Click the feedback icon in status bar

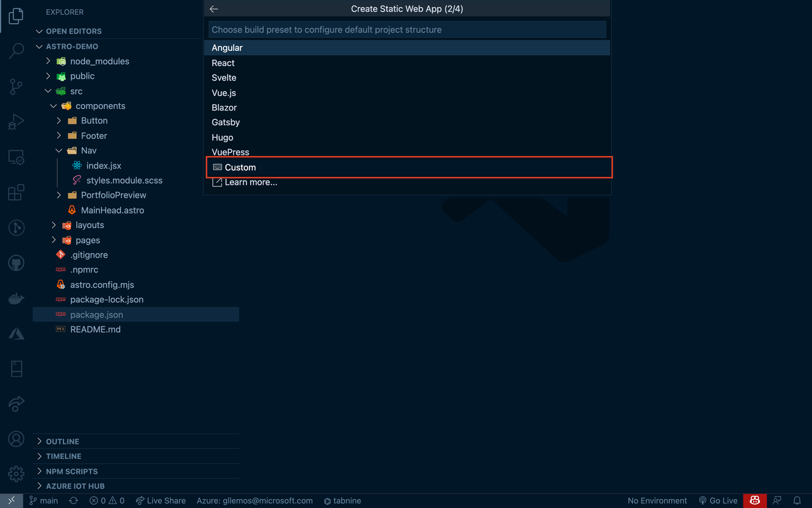pos(778,500)
